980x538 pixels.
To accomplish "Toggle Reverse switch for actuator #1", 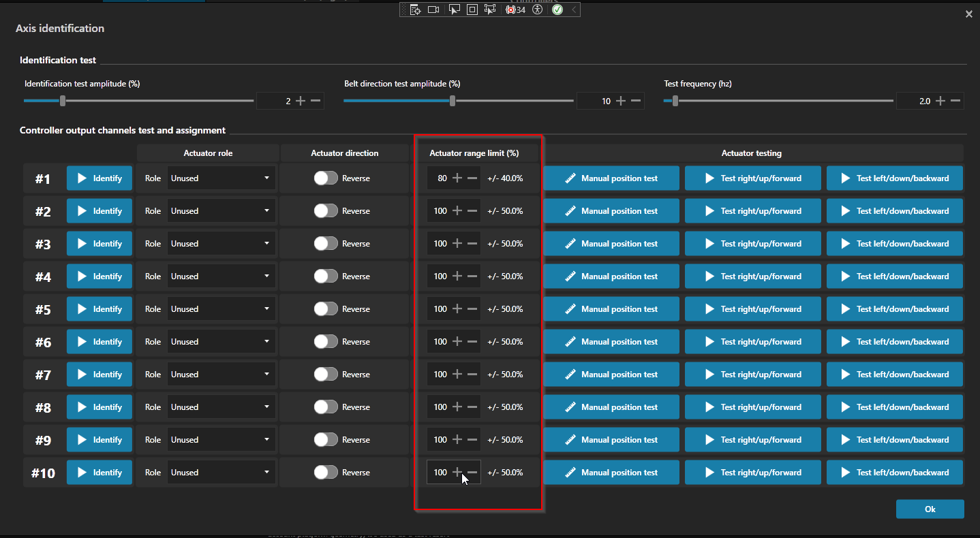I will [x=326, y=178].
